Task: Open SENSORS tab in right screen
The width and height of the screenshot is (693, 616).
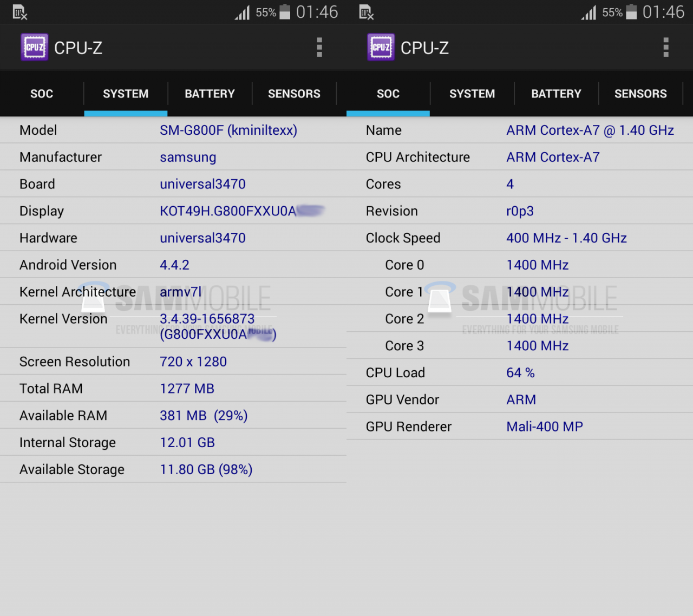Action: pyautogui.click(x=640, y=94)
